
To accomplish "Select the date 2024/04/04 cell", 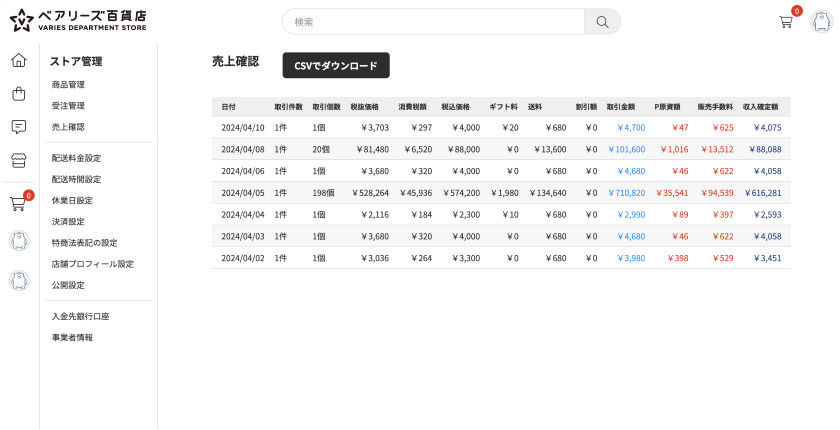I will tap(243, 215).
